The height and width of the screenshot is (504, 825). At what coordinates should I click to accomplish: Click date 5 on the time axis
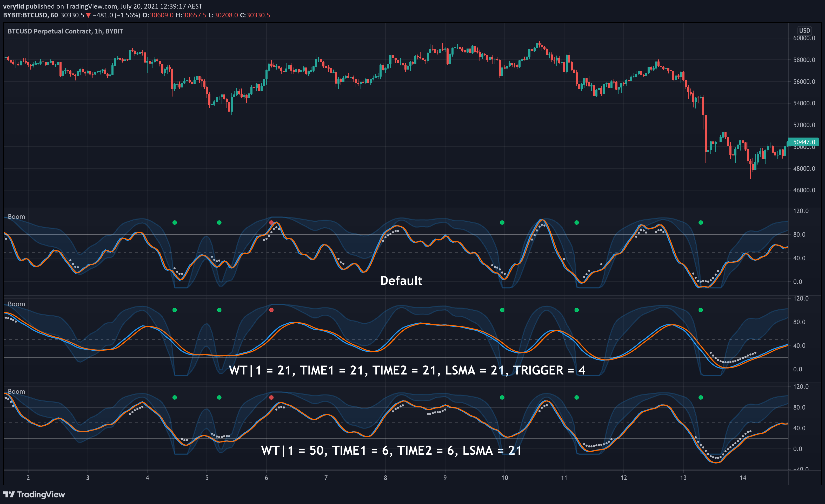click(207, 478)
